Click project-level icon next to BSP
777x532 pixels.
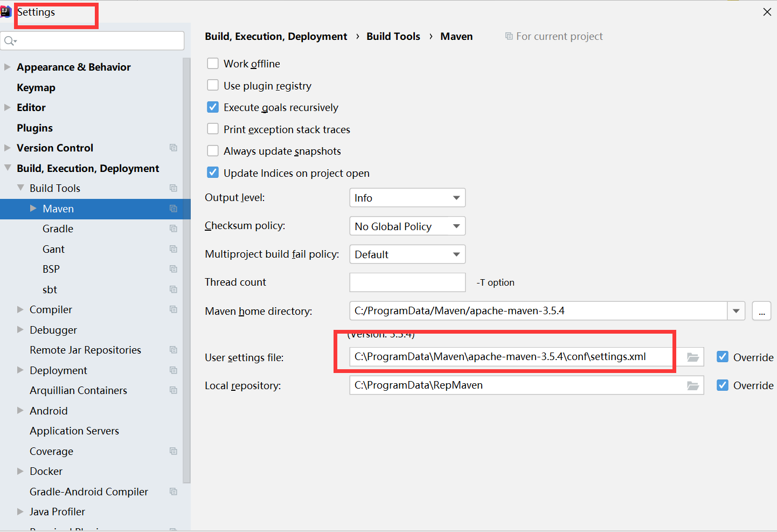pyautogui.click(x=174, y=269)
